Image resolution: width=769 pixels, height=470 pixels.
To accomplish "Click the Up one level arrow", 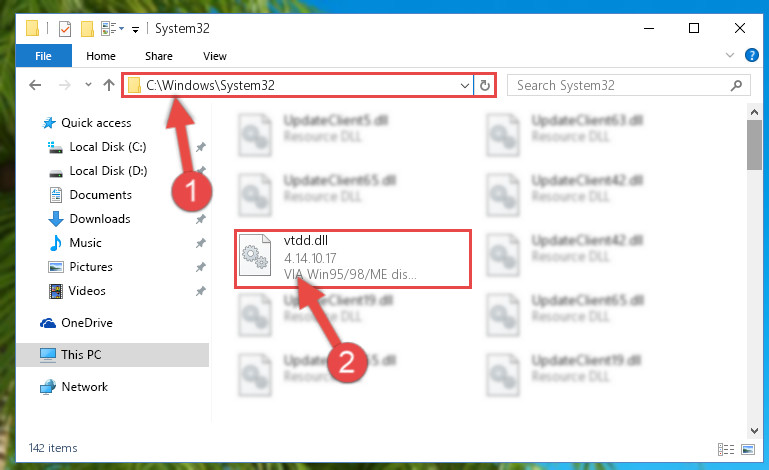I will tap(109, 85).
